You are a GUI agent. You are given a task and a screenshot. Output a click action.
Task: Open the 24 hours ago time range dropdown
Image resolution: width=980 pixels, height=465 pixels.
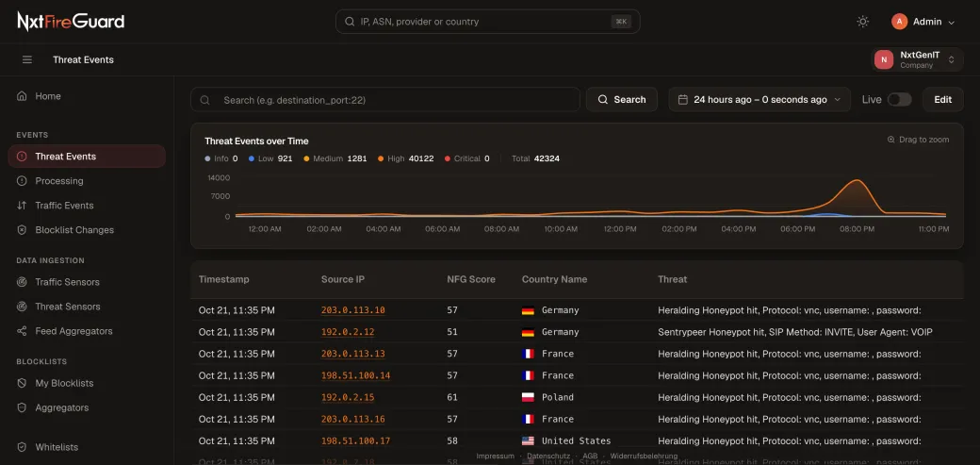point(759,100)
